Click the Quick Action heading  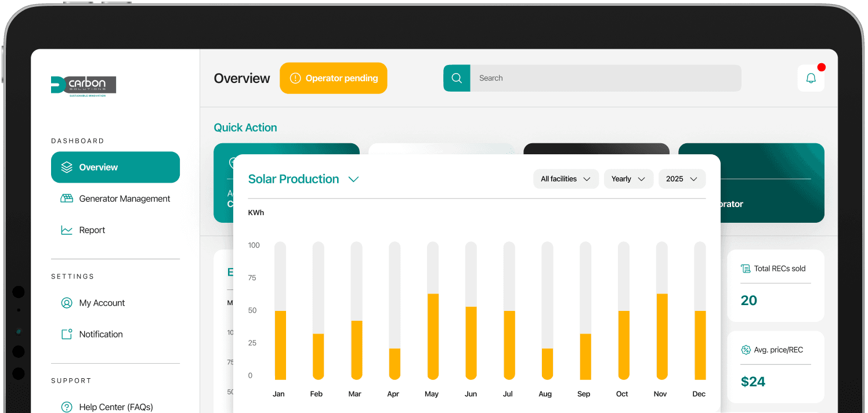[245, 128]
